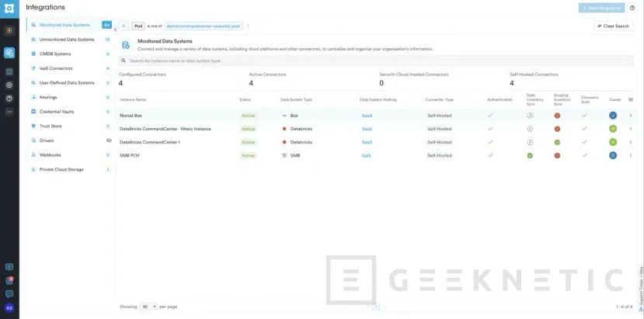This screenshot has width=644, height=319.
Task: Click the help icon beside Add Integration
Action: pyautogui.click(x=632, y=8)
